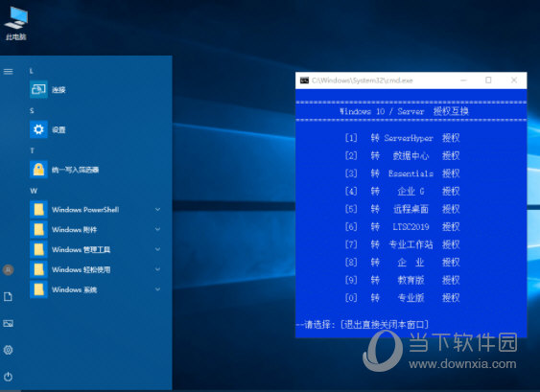Open Settings gear in Start sidebar

(9, 350)
